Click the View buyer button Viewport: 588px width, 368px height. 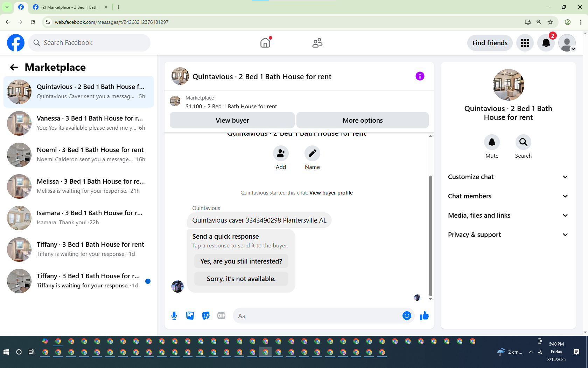coord(232,120)
